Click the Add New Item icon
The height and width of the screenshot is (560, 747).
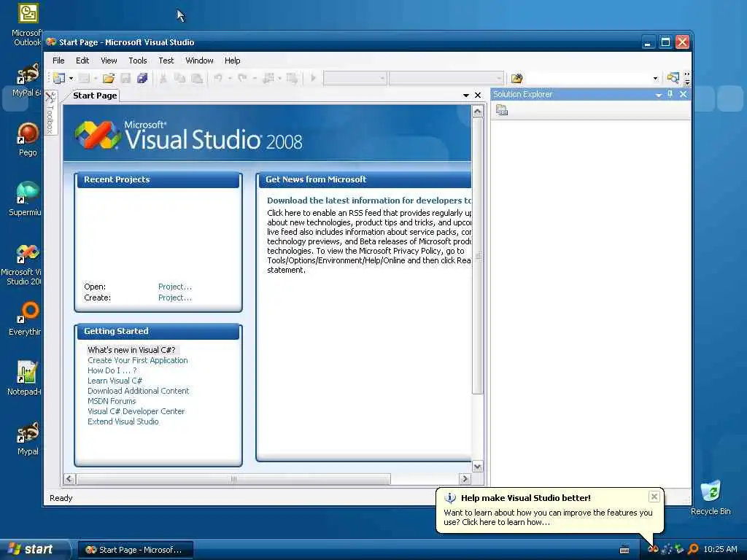pyautogui.click(x=85, y=78)
